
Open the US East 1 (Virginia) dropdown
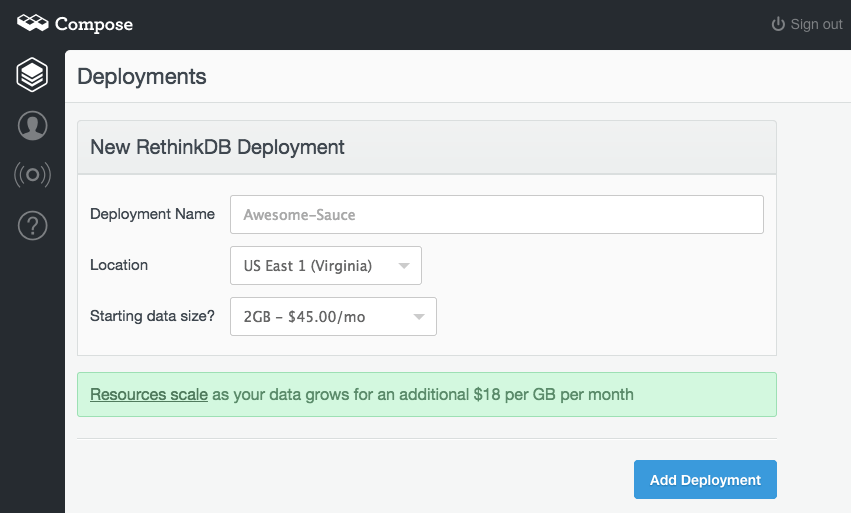pos(310,266)
